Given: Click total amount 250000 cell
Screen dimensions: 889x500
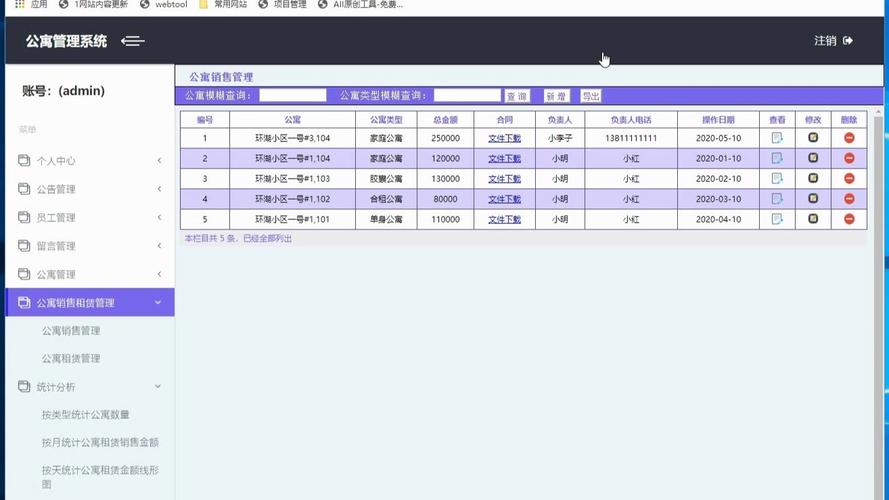Looking at the screenshot, I should click(445, 138).
